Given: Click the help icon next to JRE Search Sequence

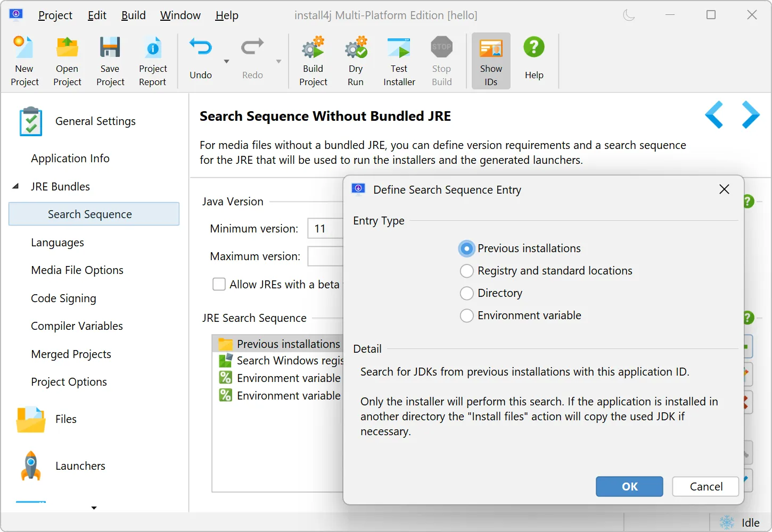Looking at the screenshot, I should [748, 318].
